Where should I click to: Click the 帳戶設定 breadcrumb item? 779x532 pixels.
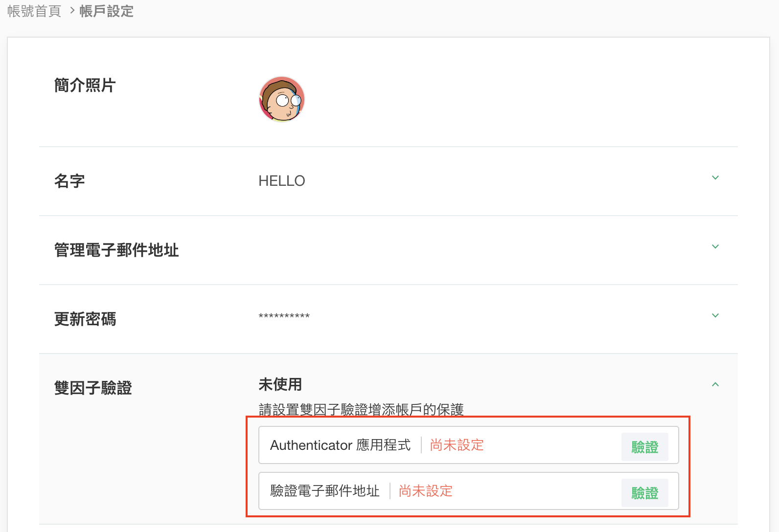(107, 11)
